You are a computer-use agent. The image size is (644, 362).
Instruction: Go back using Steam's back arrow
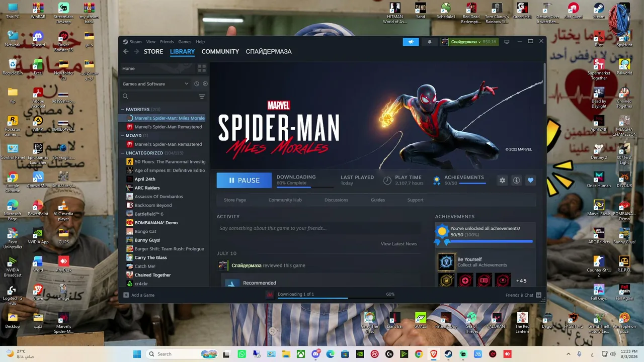click(x=126, y=51)
